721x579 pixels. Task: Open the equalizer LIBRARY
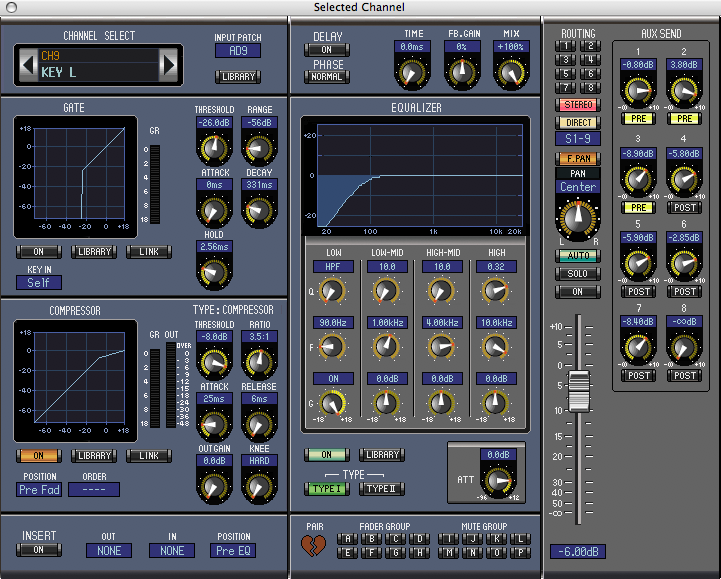click(x=382, y=454)
